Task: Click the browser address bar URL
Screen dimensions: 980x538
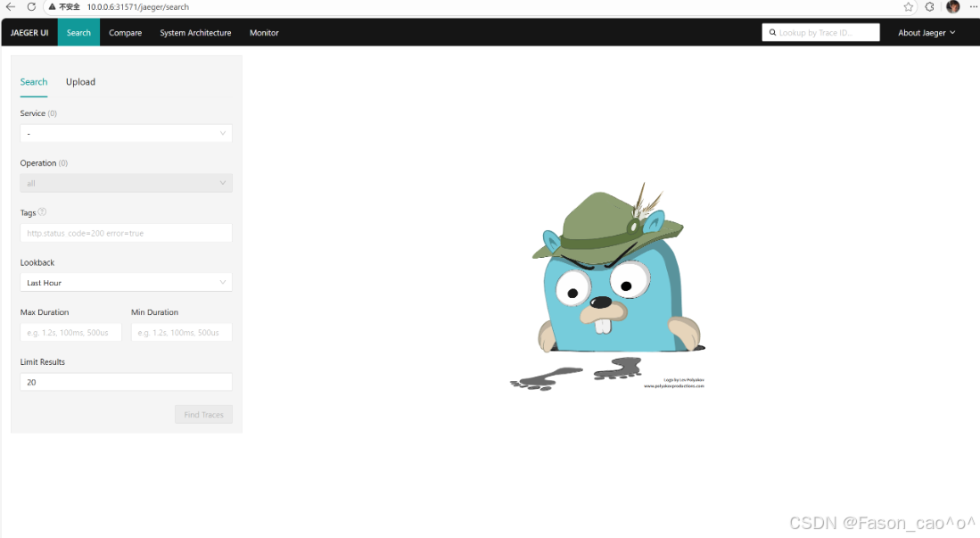Action: (137, 7)
